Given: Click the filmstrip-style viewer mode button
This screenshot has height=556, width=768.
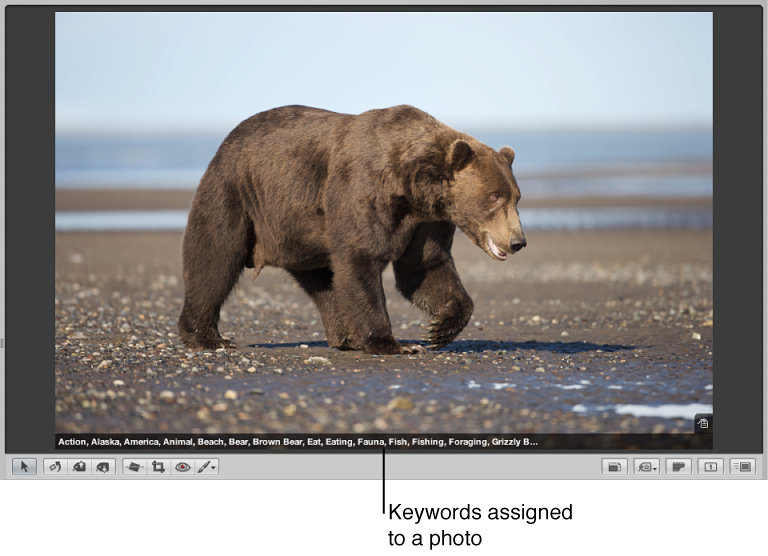Looking at the screenshot, I should coord(678,467).
